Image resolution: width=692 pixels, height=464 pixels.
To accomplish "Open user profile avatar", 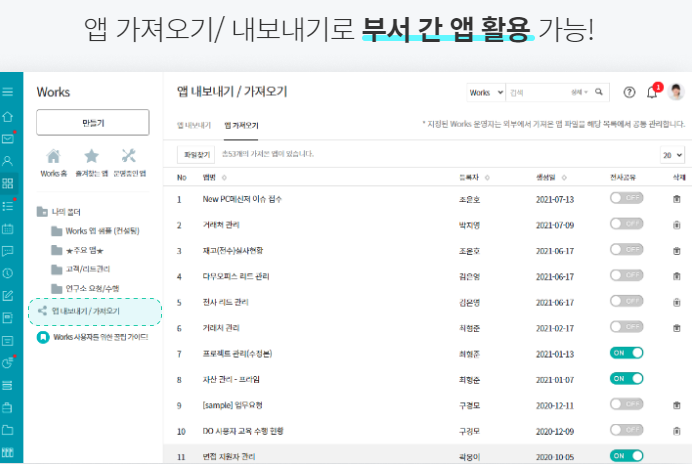I will pyautogui.click(x=676, y=92).
